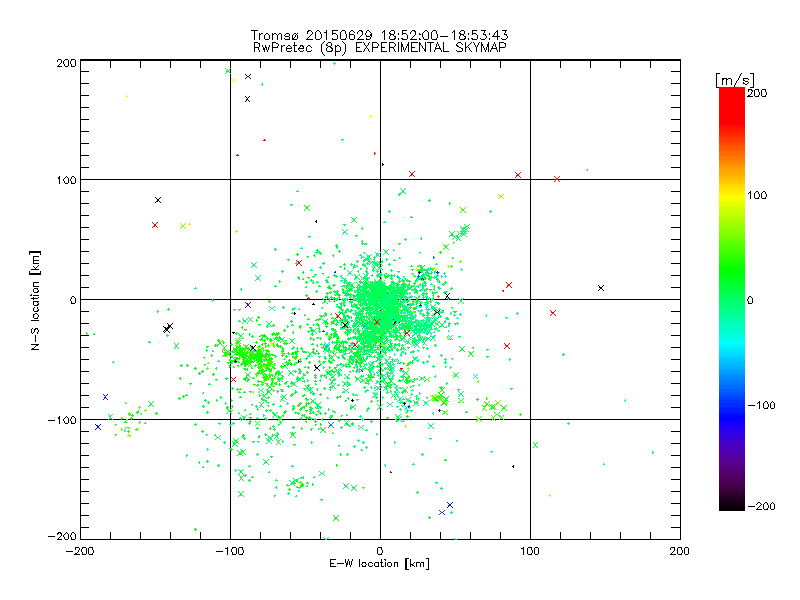Screen dimensions: 800x600
Task: Click the E-W axis tick label 100
Action: tap(530, 551)
